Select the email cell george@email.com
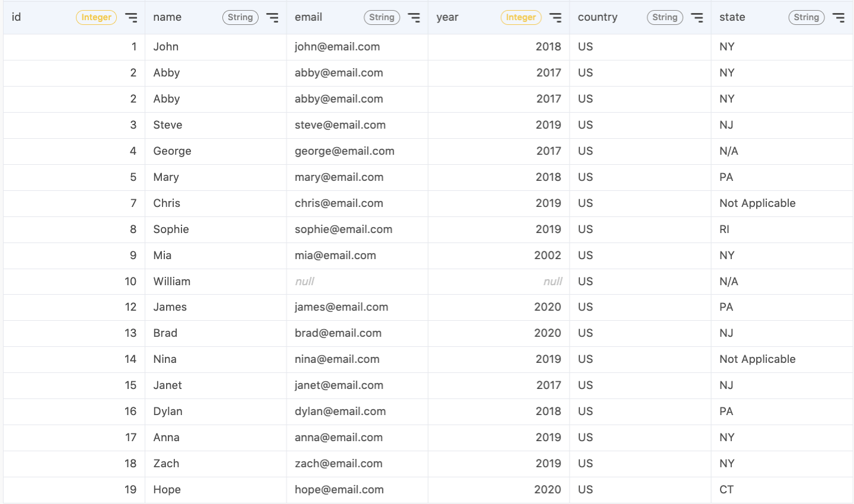 click(x=357, y=151)
